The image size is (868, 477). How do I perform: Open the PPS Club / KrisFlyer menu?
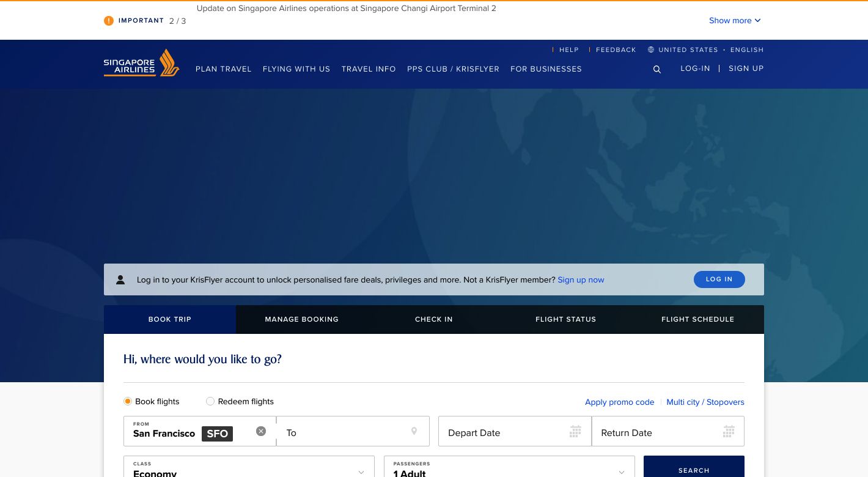click(x=453, y=69)
